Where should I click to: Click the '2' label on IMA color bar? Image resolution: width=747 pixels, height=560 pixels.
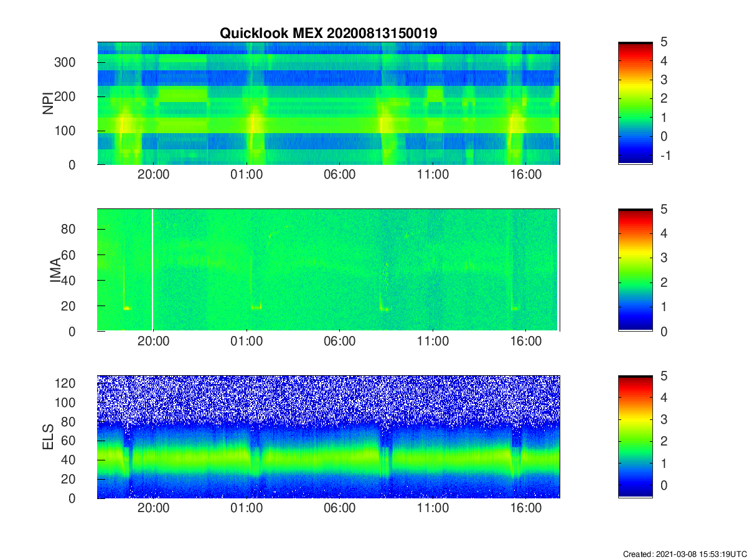pyautogui.click(x=664, y=282)
